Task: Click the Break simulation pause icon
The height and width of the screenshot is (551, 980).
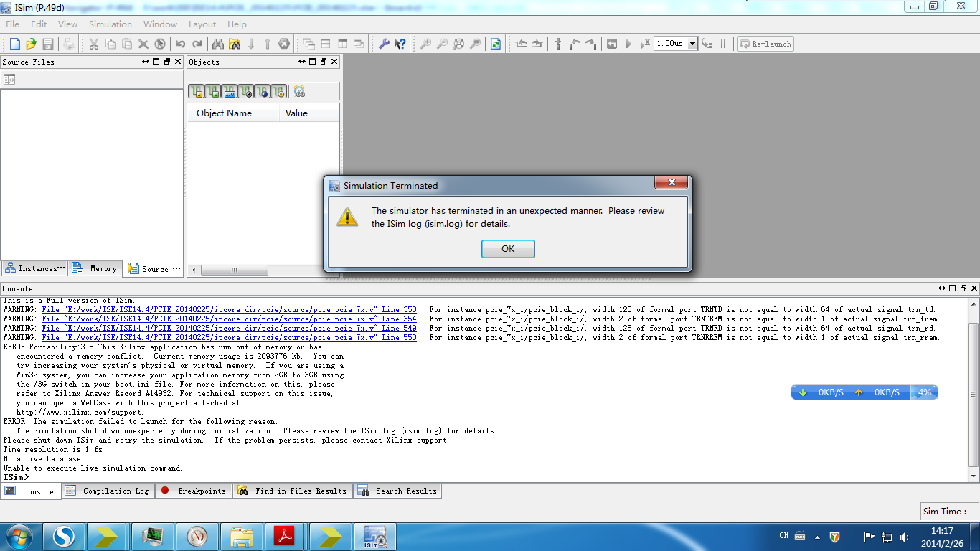Action: tap(723, 44)
